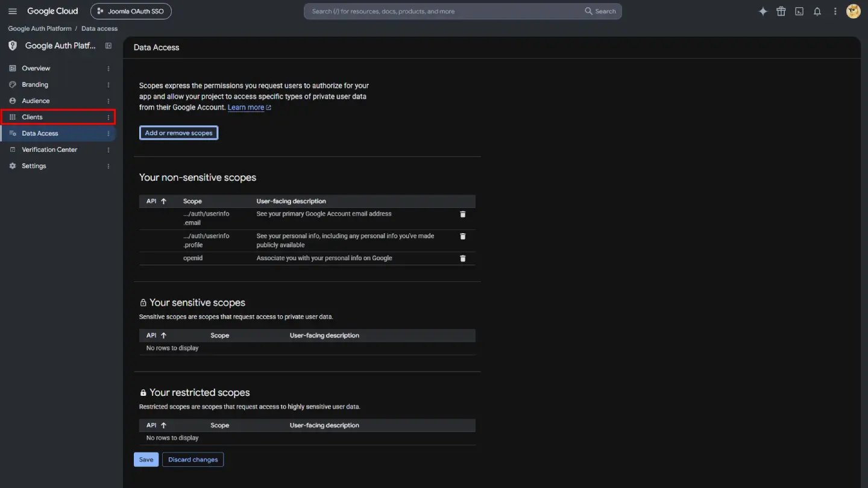Click Google Auth Platform breadcrumb
The height and width of the screenshot is (488, 868).
[x=40, y=28]
